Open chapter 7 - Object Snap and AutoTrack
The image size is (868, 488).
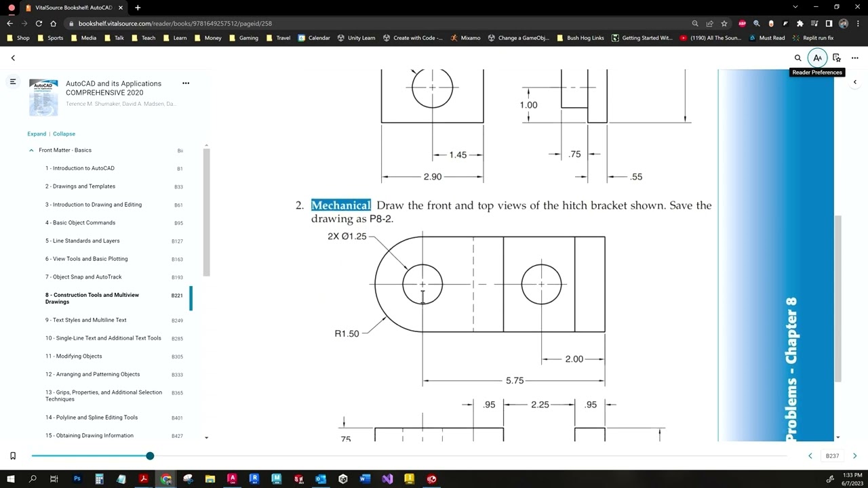point(83,277)
